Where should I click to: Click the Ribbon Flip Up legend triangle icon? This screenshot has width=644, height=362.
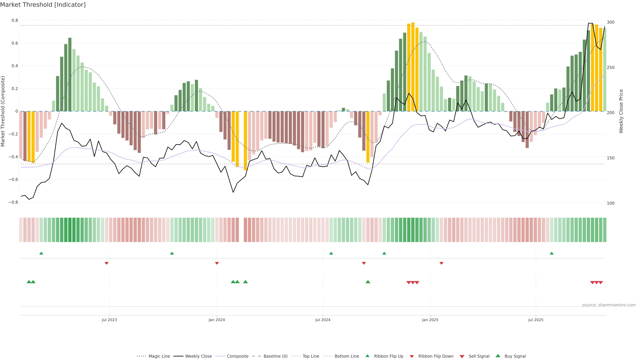(367, 356)
